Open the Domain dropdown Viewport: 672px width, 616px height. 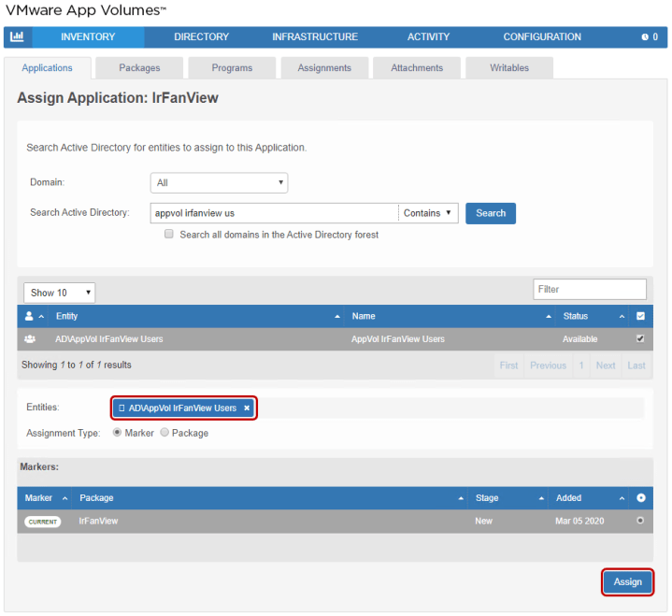click(219, 183)
